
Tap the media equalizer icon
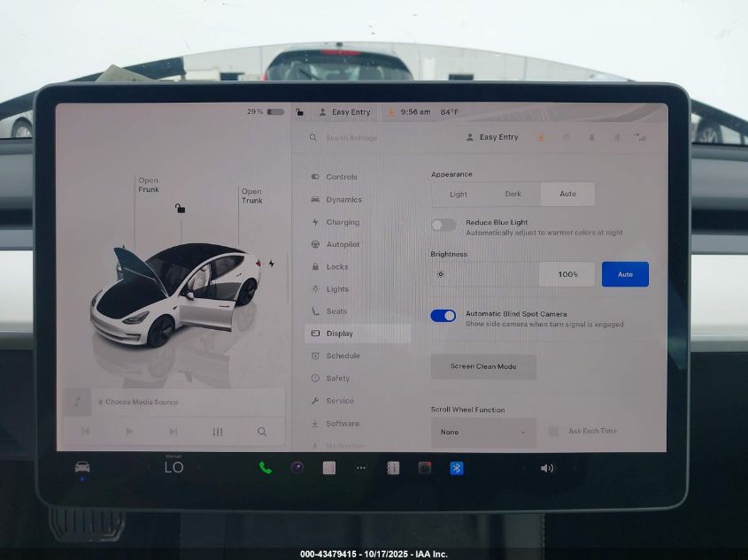[218, 432]
